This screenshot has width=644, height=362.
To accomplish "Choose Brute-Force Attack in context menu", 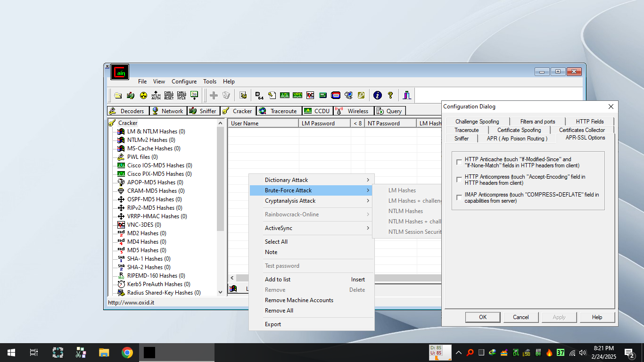I will pyautogui.click(x=312, y=190).
